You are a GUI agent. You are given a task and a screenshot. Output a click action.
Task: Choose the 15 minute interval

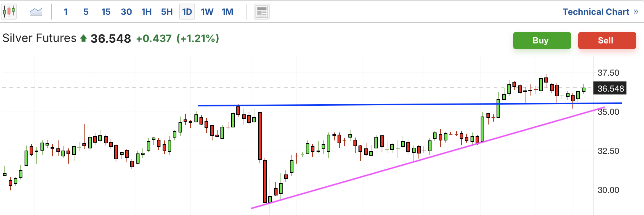click(x=106, y=12)
